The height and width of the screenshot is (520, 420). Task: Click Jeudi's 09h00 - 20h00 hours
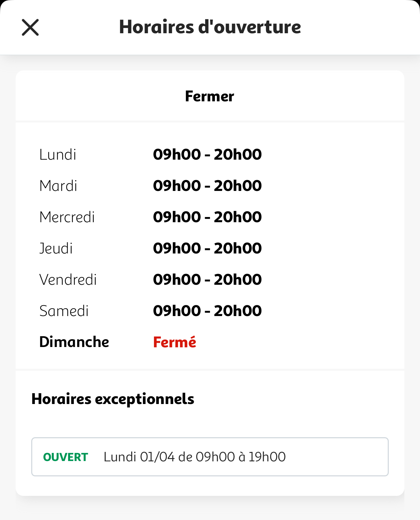[207, 248]
